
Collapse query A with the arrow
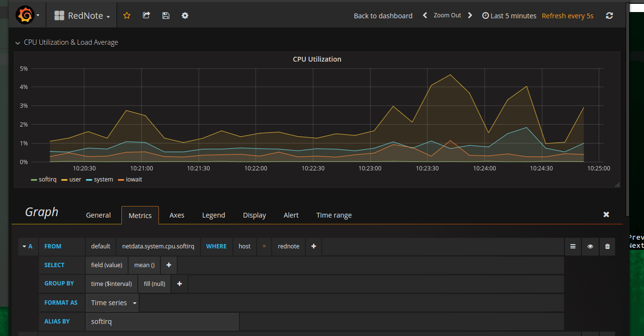24,246
